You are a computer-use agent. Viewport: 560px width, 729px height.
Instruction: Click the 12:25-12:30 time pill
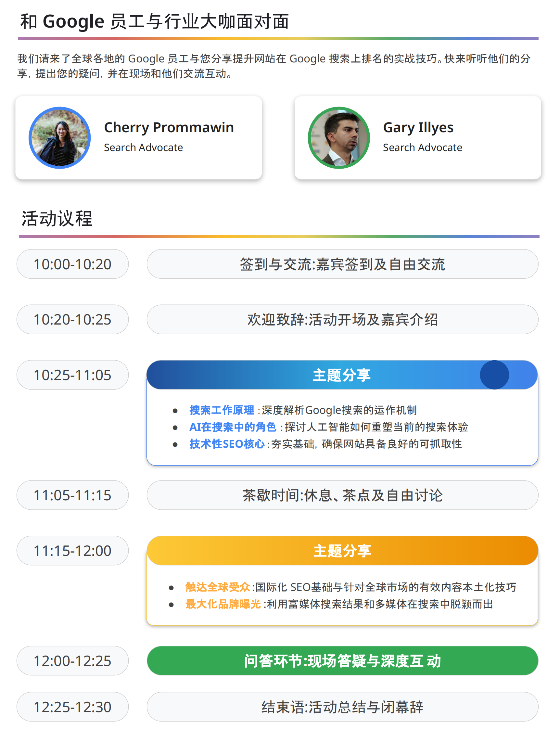[73, 707]
